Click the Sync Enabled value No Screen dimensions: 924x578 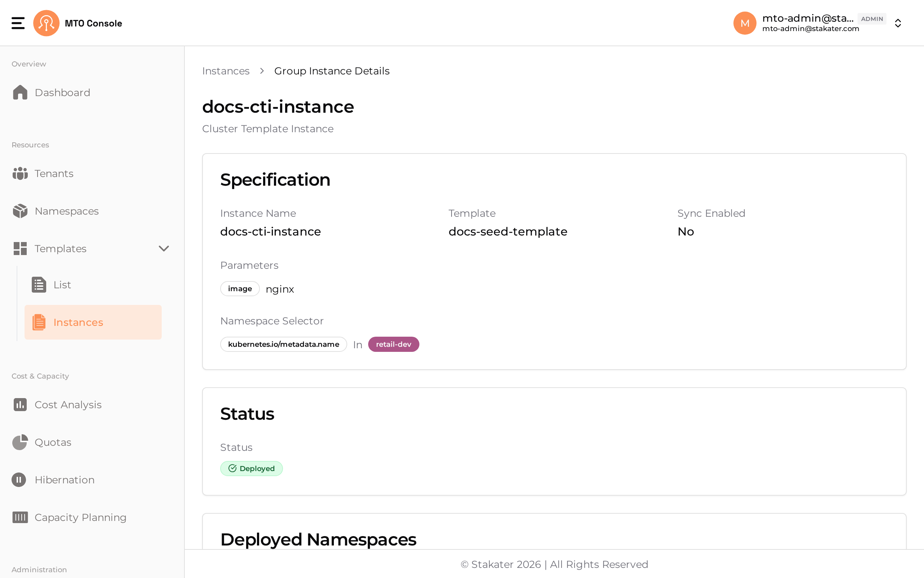tap(686, 232)
